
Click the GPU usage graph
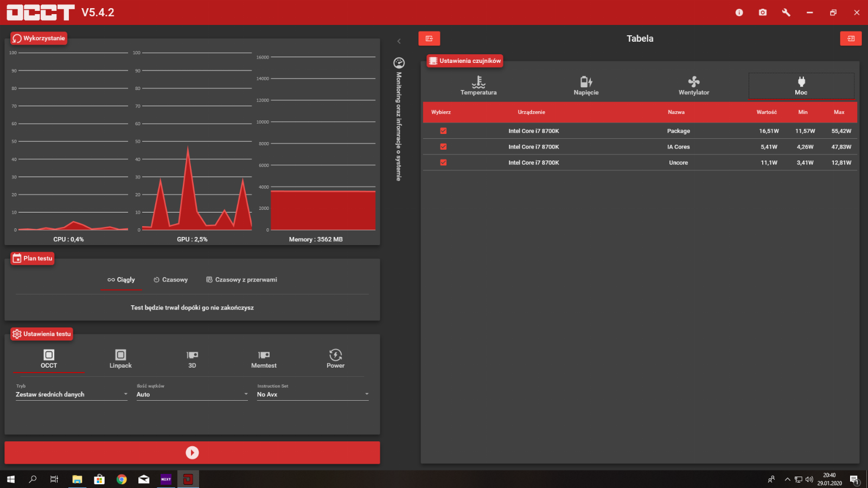coord(197,141)
